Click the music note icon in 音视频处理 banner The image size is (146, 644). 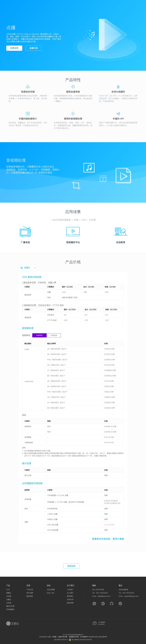pyautogui.click(x=89, y=168)
